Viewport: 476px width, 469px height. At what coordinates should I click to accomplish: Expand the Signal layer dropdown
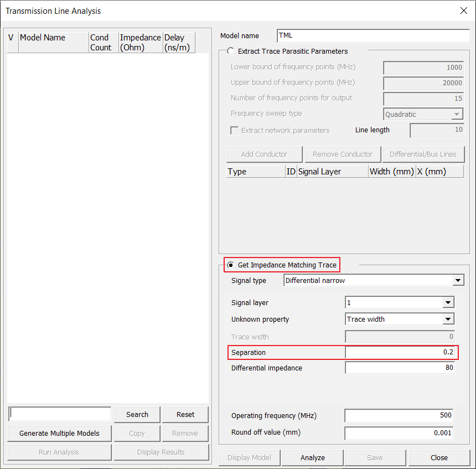(x=448, y=302)
